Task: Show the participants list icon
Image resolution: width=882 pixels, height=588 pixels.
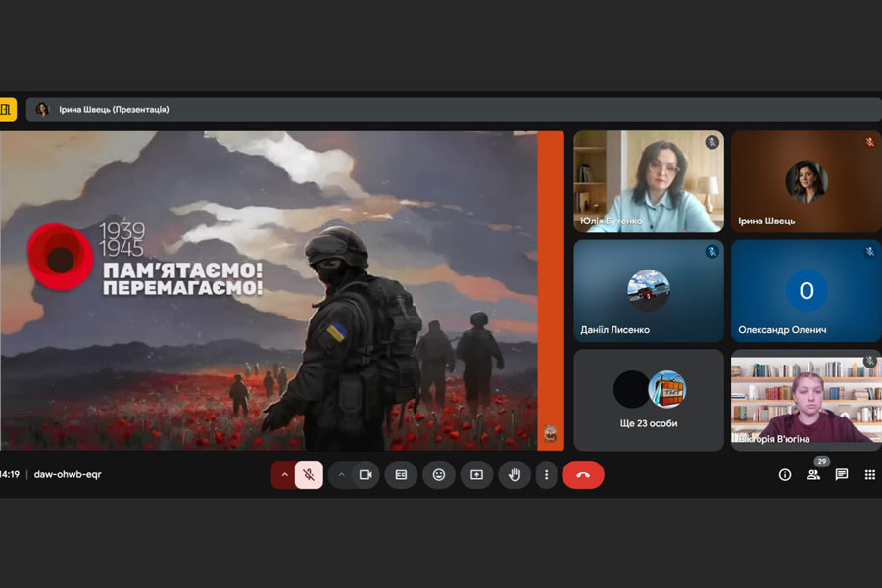Action: coord(812,475)
